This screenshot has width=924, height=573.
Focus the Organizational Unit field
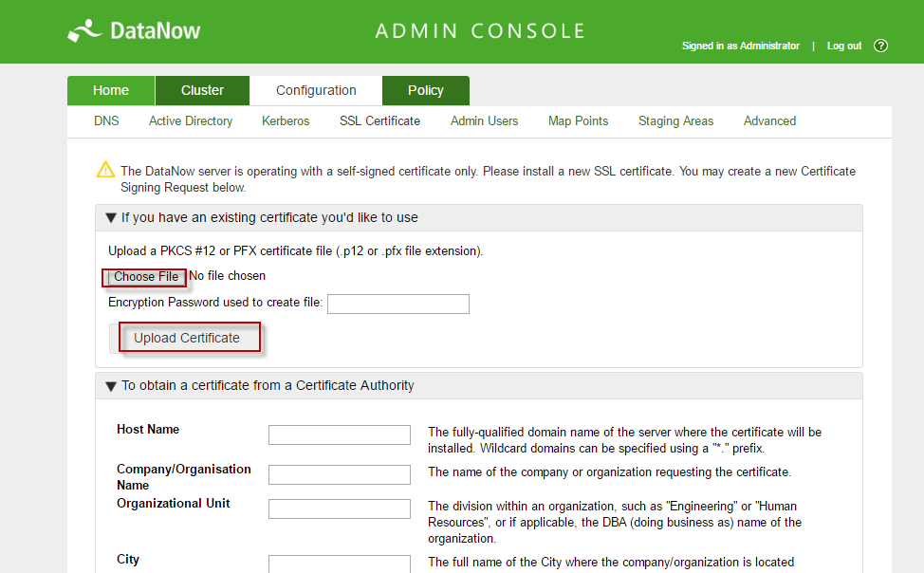coord(340,508)
